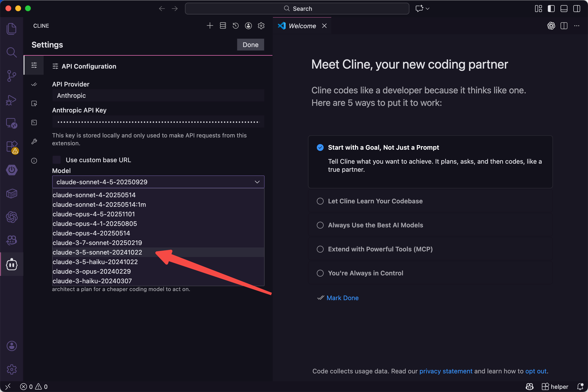Open Cline MCP servers icon

223,25
